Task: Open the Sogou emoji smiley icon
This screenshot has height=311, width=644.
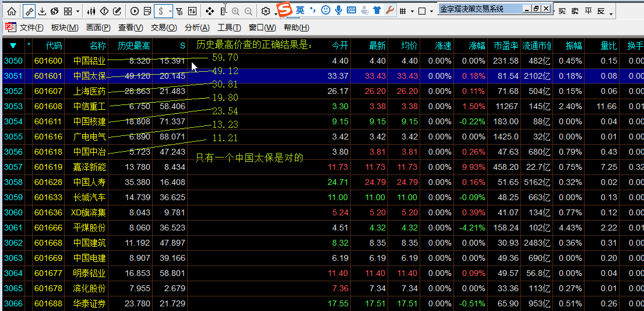Action: 326,10
